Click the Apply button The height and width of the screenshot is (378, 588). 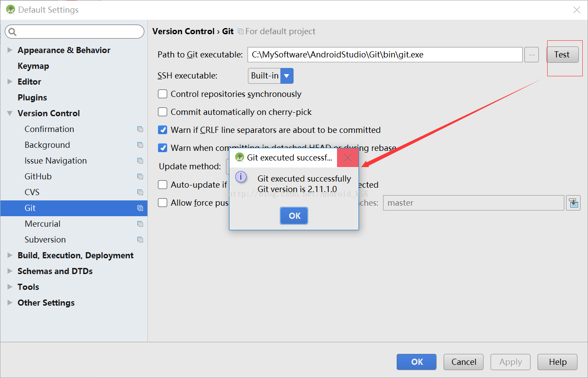pos(510,362)
